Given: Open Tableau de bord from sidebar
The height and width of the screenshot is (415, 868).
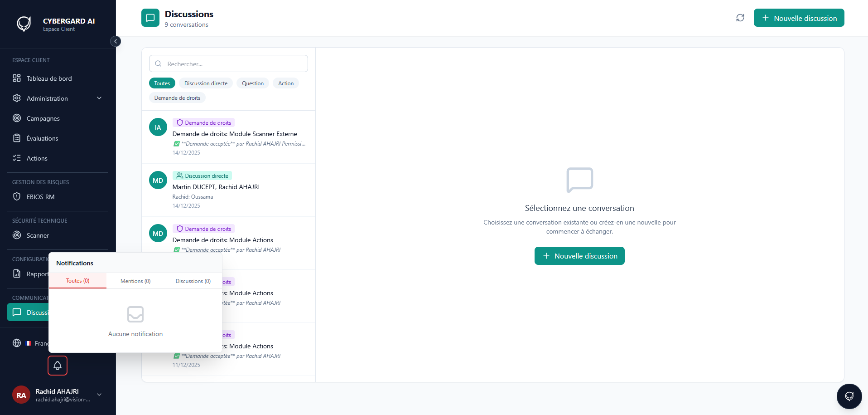Looking at the screenshot, I should pos(58,78).
